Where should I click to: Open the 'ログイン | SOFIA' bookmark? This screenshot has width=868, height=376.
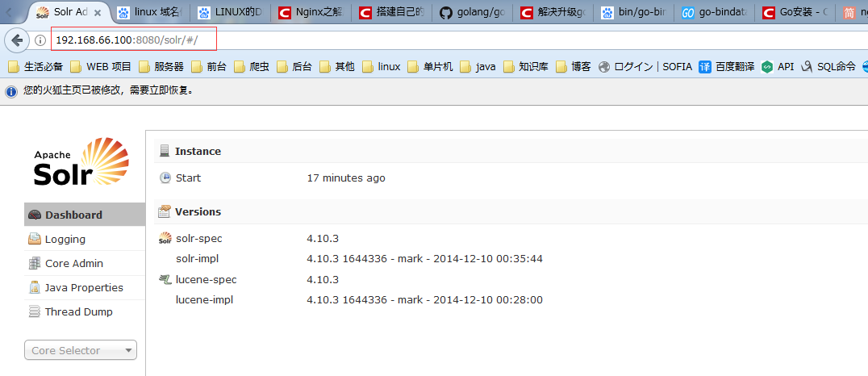tap(645, 67)
